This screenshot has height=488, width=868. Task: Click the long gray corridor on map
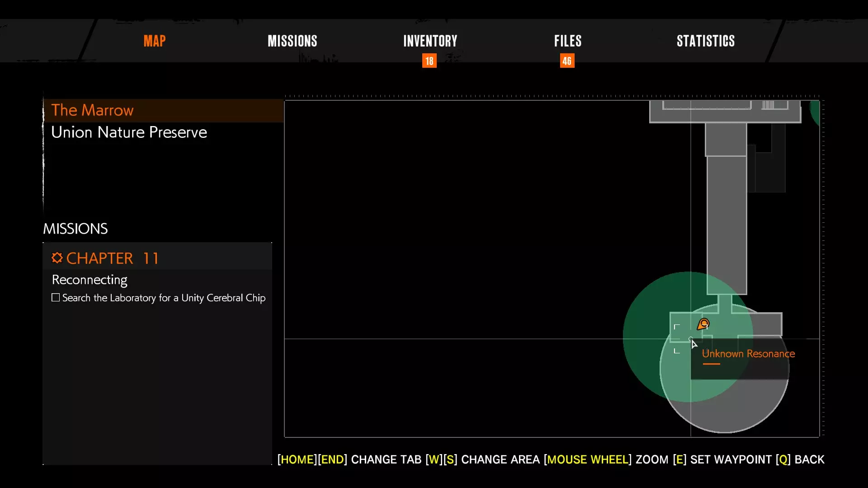click(x=726, y=226)
